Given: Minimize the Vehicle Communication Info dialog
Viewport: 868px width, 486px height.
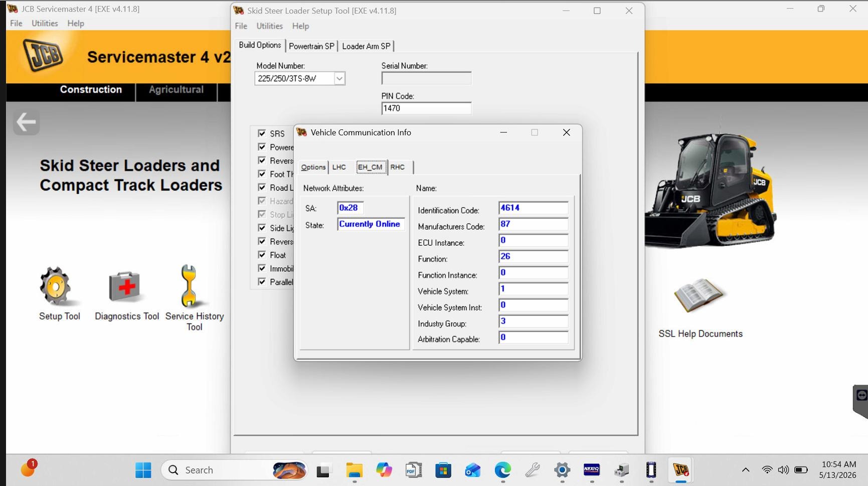Looking at the screenshot, I should pyautogui.click(x=503, y=132).
